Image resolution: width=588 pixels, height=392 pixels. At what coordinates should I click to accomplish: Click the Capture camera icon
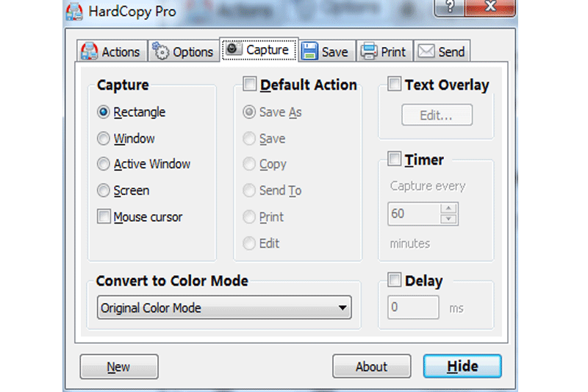coord(233,50)
